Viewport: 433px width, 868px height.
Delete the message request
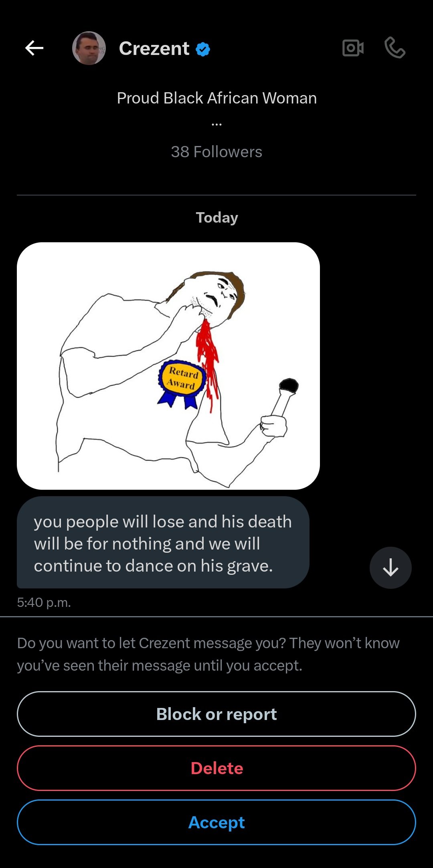216,768
